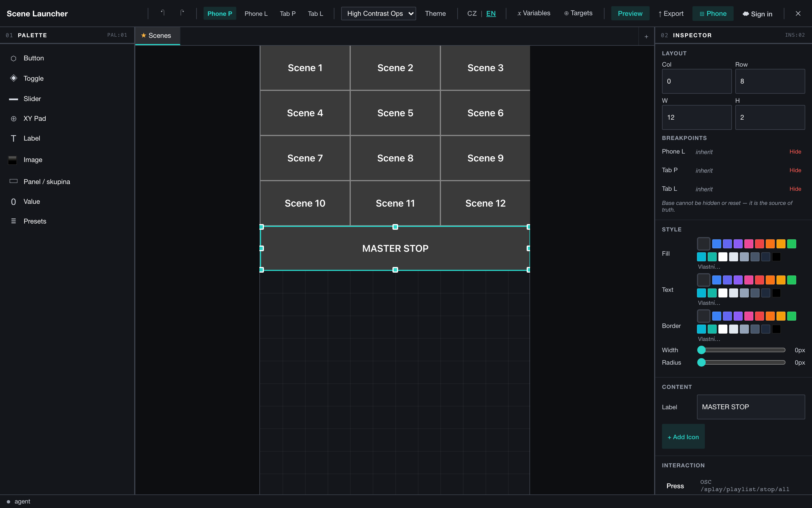Add a new page with plus icon

(x=646, y=37)
